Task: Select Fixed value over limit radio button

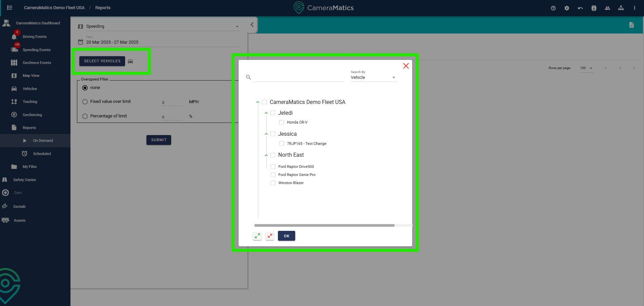Action: [x=85, y=102]
